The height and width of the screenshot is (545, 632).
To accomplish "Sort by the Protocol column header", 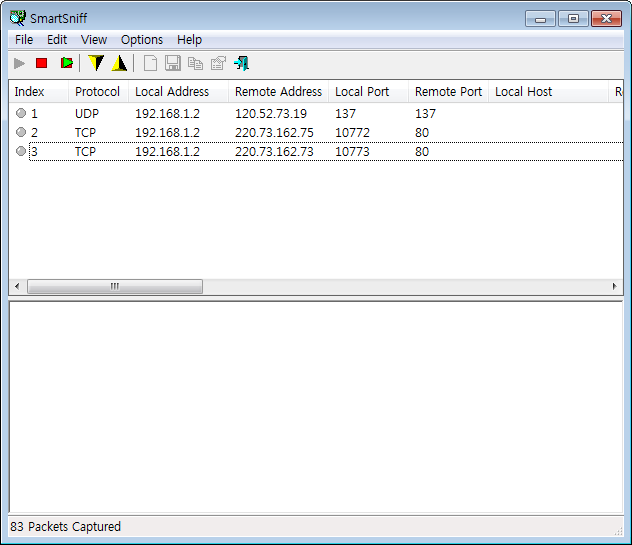I will coord(98,92).
